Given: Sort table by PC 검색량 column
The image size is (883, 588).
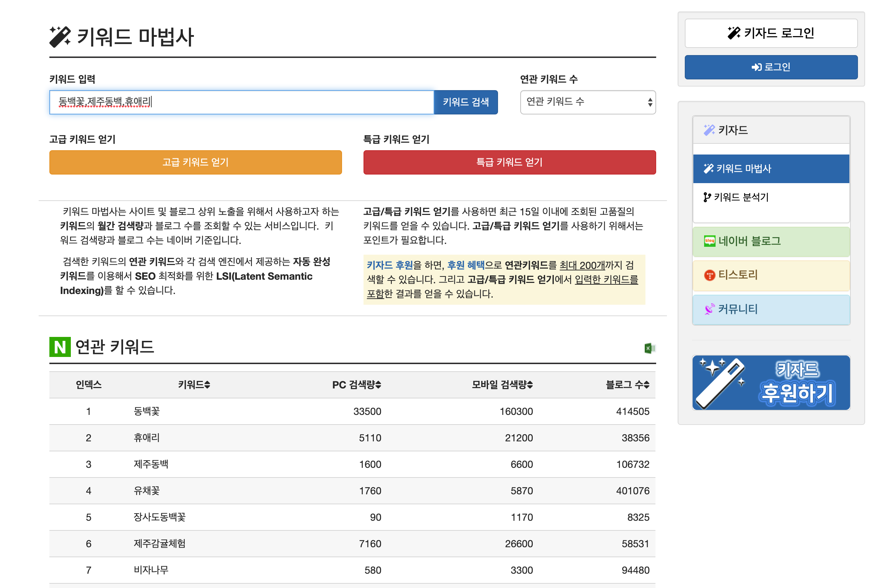Looking at the screenshot, I should (x=356, y=385).
